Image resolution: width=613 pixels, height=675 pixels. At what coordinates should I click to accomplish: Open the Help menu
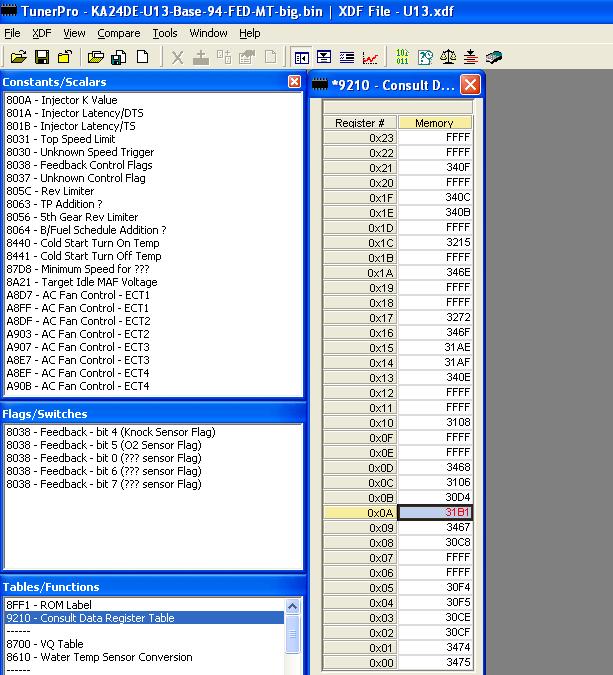click(250, 33)
